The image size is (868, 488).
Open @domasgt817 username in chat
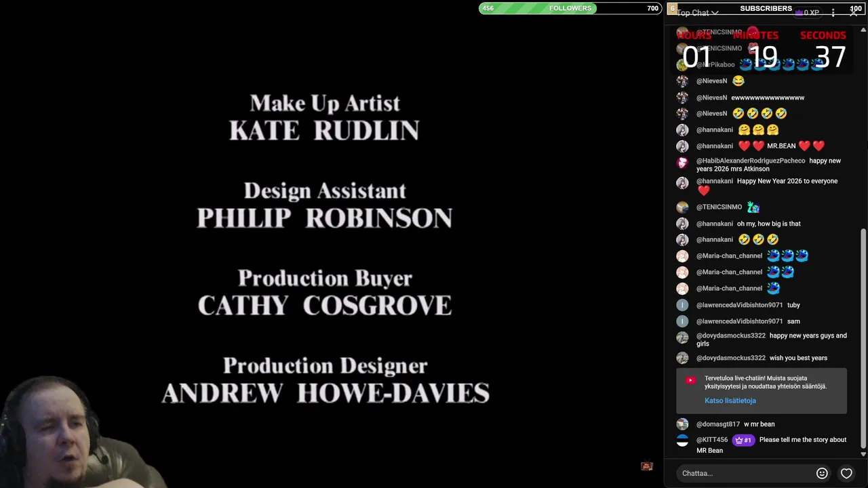[718, 424]
